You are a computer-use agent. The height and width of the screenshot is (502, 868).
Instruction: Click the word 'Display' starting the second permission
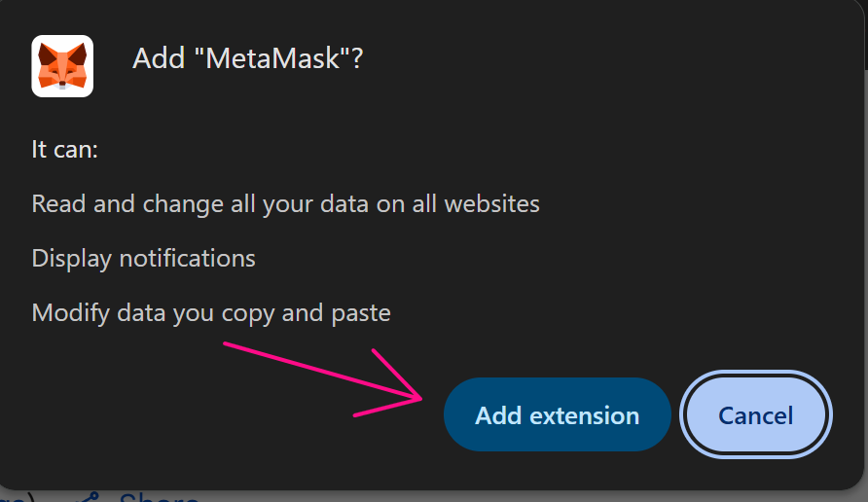tap(71, 259)
